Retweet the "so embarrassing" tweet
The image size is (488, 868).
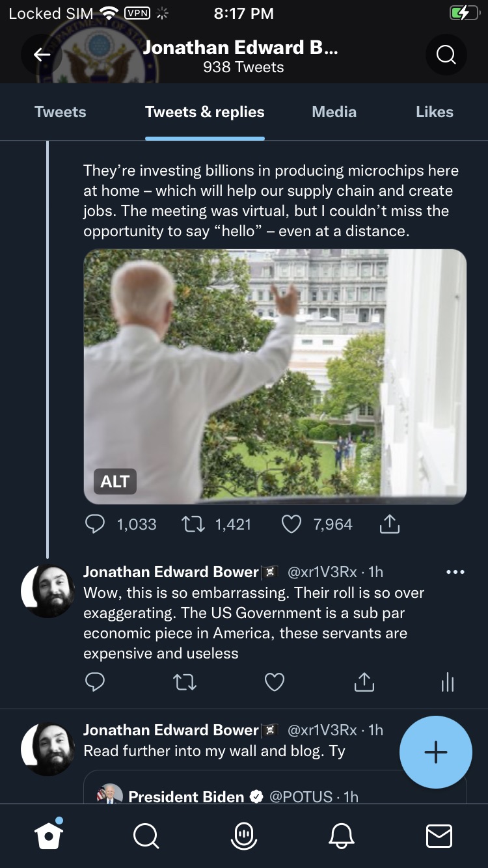click(x=185, y=682)
